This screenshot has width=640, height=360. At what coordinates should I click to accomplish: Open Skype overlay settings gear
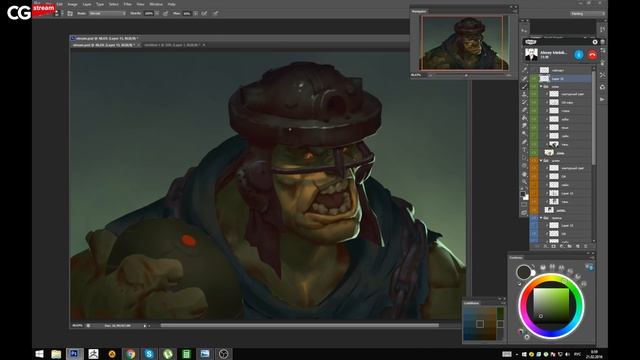point(595,42)
